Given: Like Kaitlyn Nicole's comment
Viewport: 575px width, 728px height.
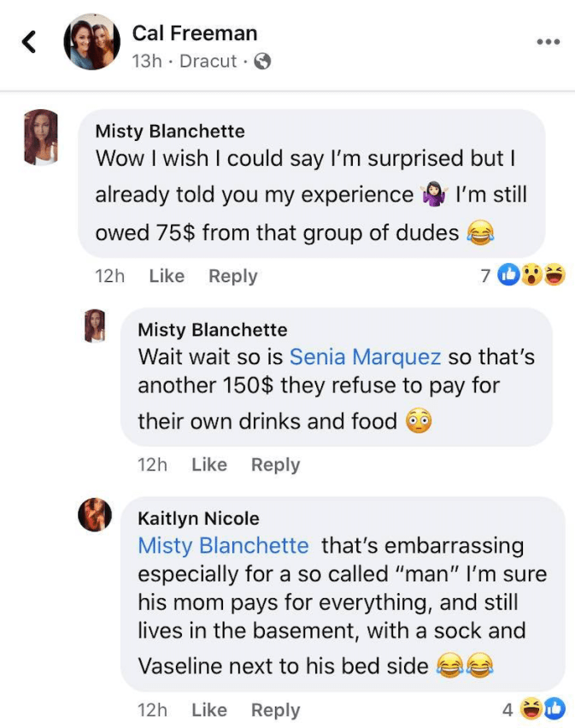Looking at the screenshot, I should [x=209, y=710].
